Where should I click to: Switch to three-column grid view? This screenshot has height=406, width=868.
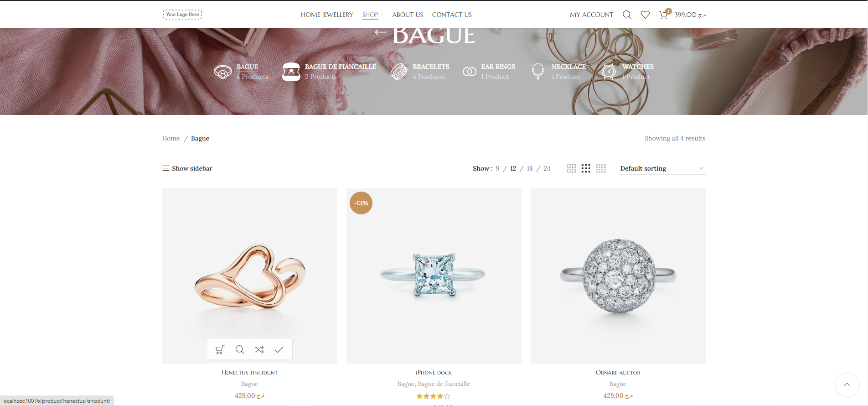coord(586,168)
